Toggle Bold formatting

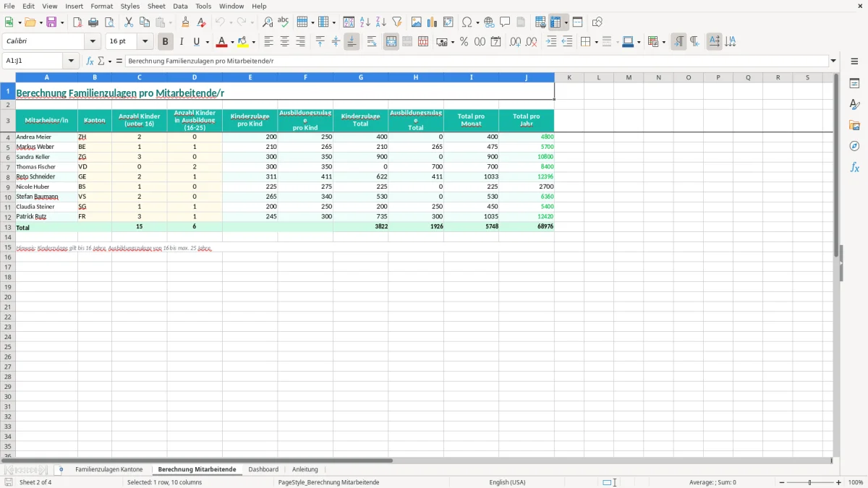165,42
